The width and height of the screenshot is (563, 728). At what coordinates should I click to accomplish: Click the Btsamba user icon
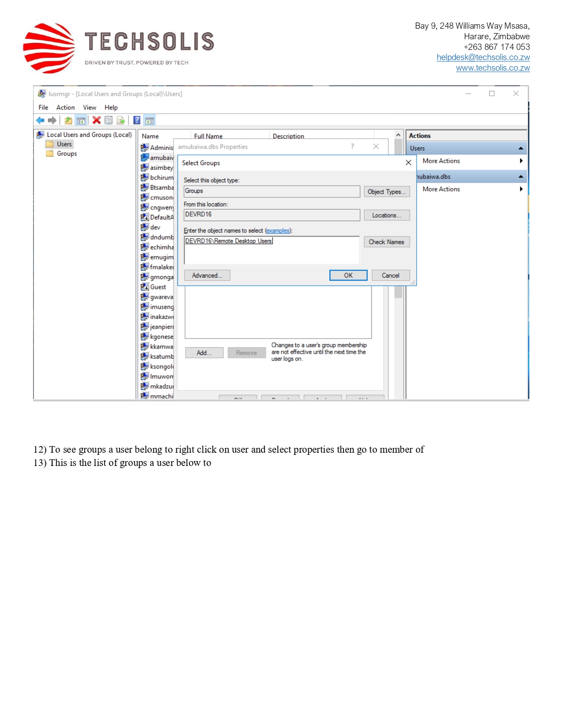pyautogui.click(x=145, y=188)
